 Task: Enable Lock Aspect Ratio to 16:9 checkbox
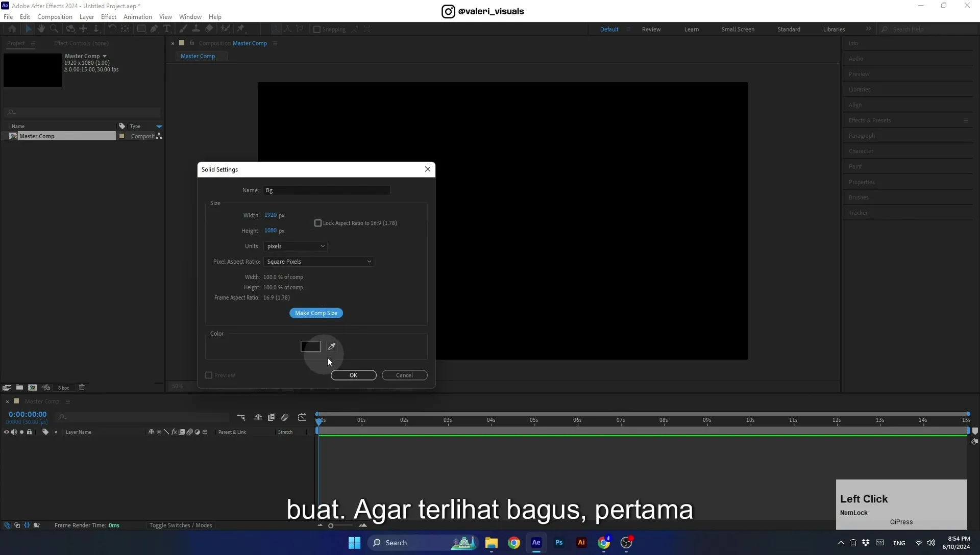coord(318,223)
